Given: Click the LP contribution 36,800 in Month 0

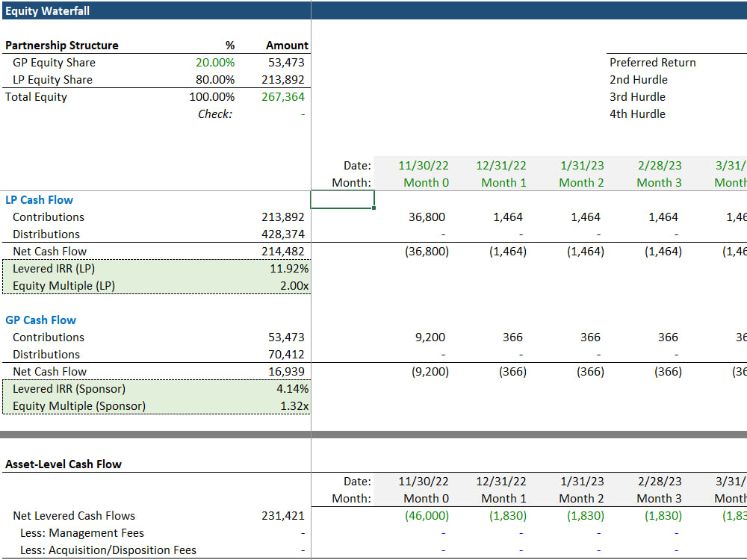Looking at the screenshot, I should coord(427,217).
